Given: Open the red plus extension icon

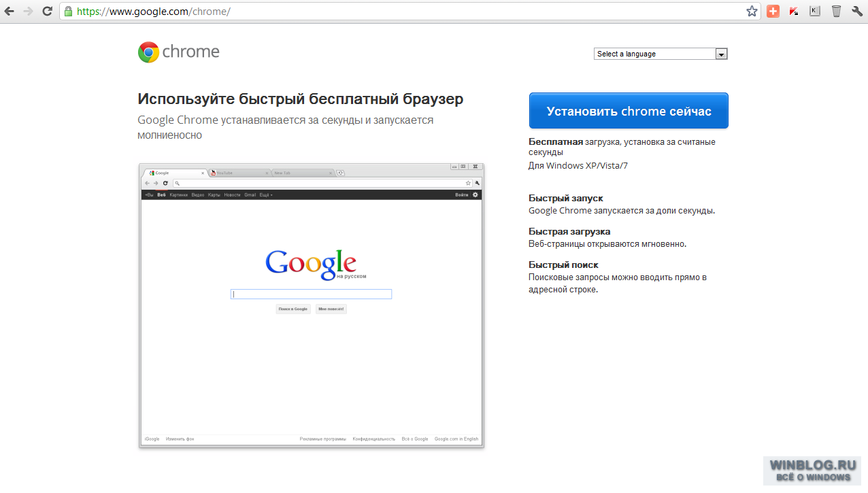Looking at the screenshot, I should (773, 11).
